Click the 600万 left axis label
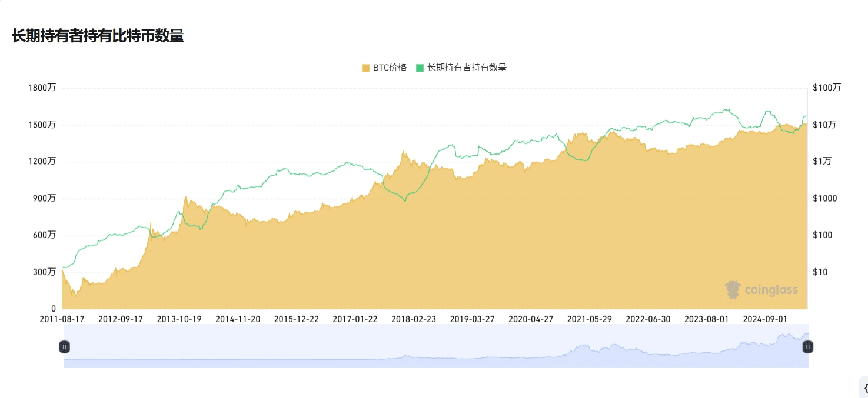868x398 pixels. [45, 235]
